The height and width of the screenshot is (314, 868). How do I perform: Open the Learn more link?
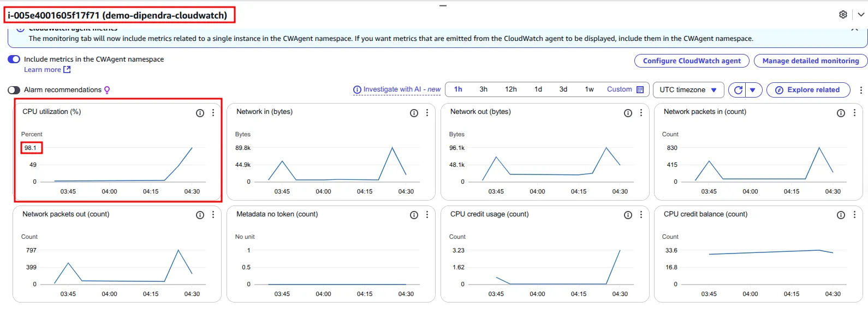(x=47, y=70)
